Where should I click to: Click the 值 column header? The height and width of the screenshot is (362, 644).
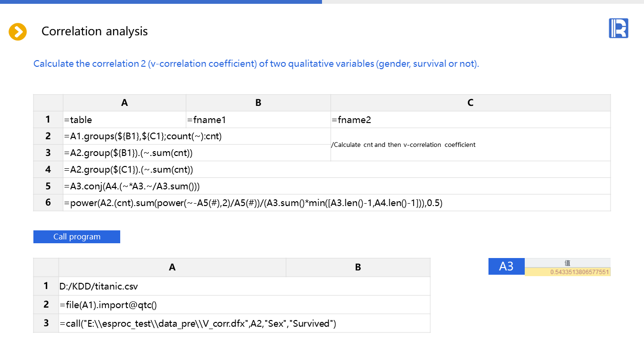[x=567, y=263]
